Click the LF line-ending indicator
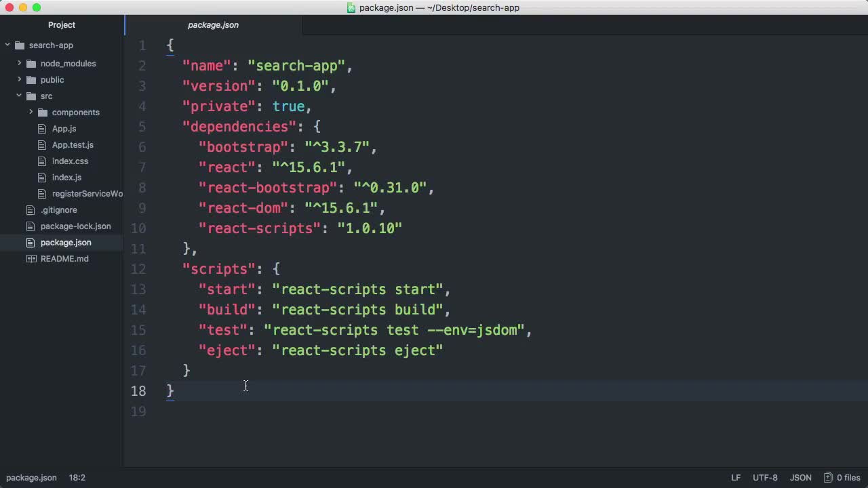 pyautogui.click(x=736, y=477)
